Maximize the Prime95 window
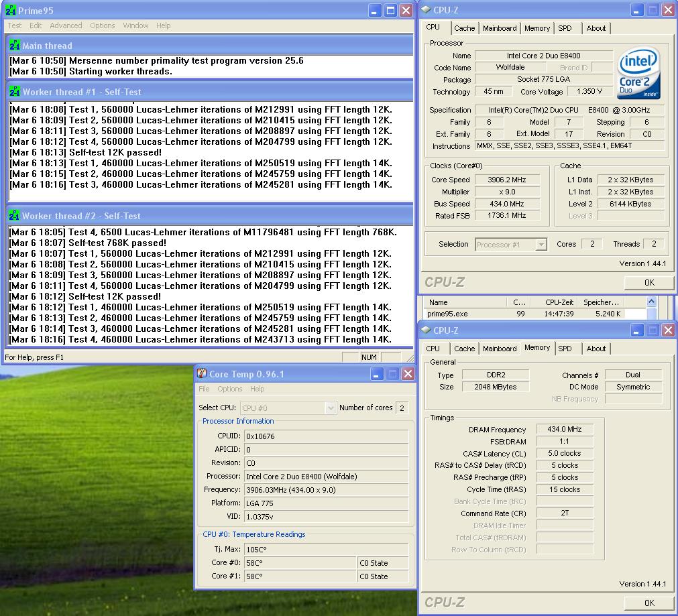Viewport: 678px width, 616px height. [x=390, y=10]
